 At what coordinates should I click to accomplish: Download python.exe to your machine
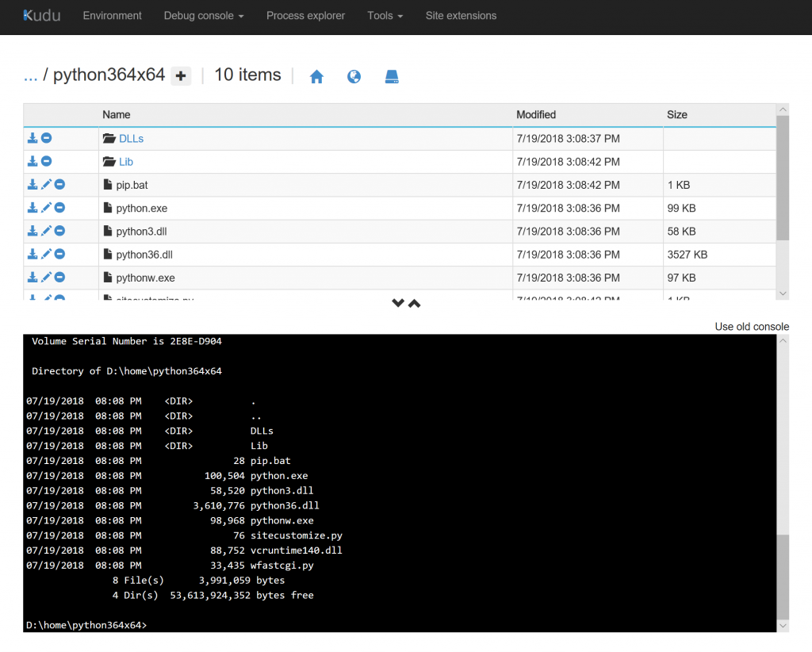[x=33, y=207]
